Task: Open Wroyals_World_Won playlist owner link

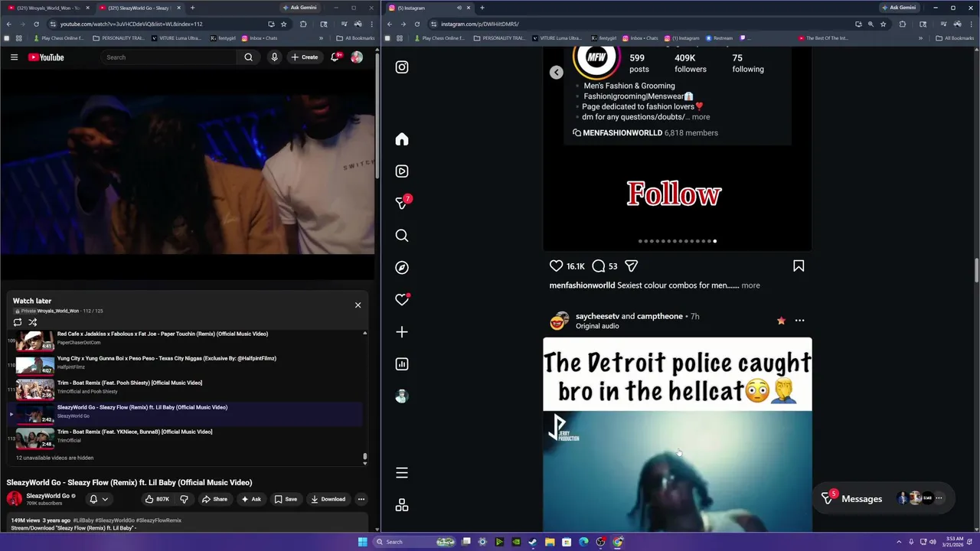Action: coord(58,311)
